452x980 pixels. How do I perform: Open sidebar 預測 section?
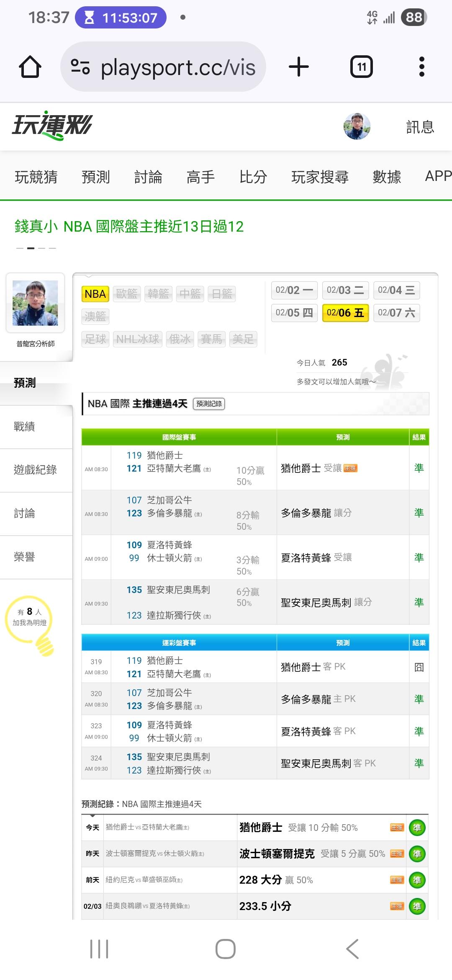click(x=36, y=383)
